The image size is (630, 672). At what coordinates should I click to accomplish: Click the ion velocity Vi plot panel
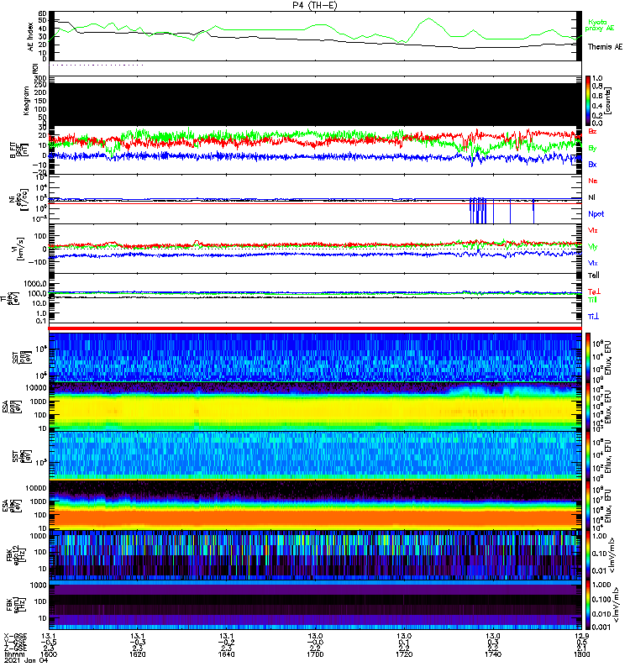coord(315,249)
